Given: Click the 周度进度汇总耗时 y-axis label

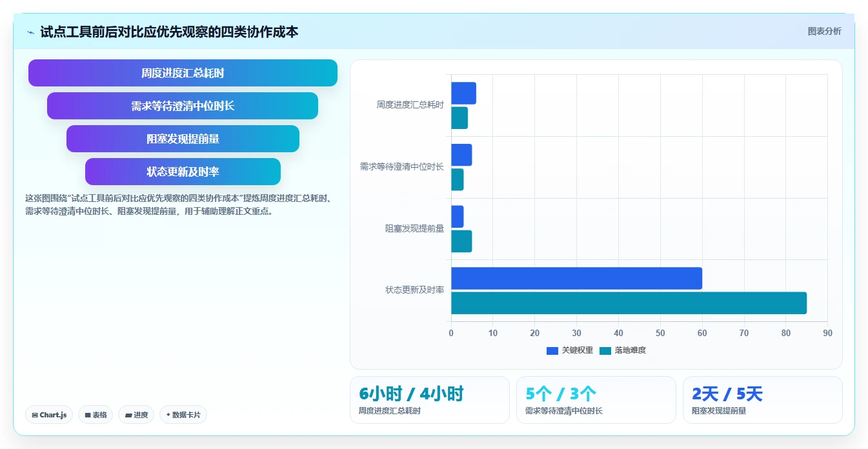Looking at the screenshot, I should pyautogui.click(x=410, y=105).
